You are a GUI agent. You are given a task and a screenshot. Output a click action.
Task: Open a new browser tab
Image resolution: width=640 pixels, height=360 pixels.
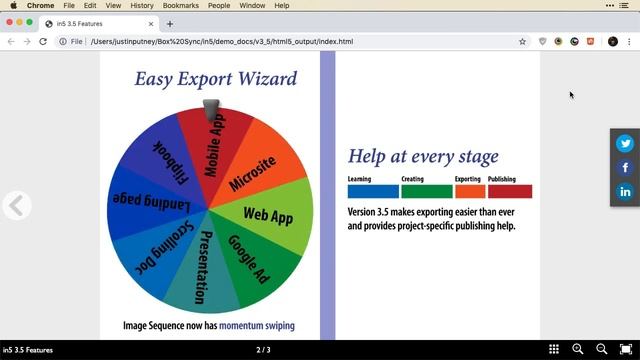click(x=170, y=24)
